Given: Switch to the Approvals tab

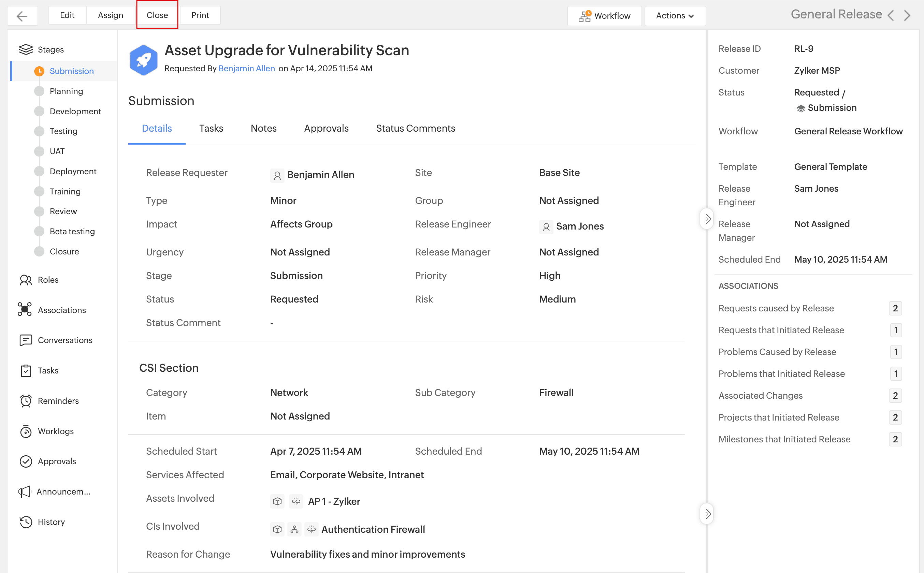Looking at the screenshot, I should point(326,128).
